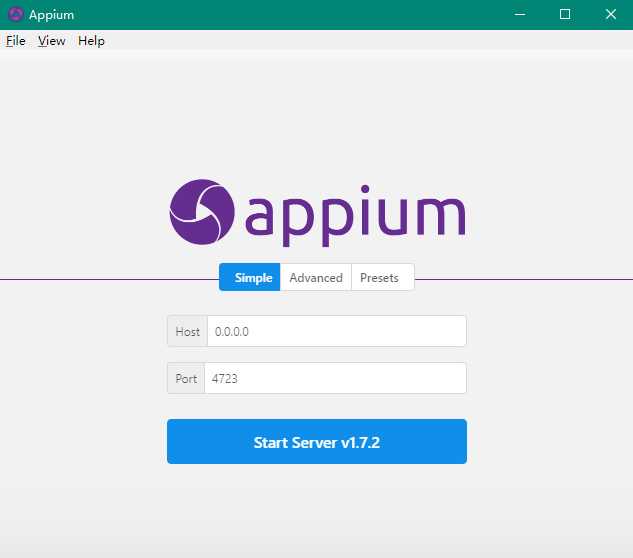Screen dimensions: 633x558
Task: Click the Port label
Action: click(186, 378)
